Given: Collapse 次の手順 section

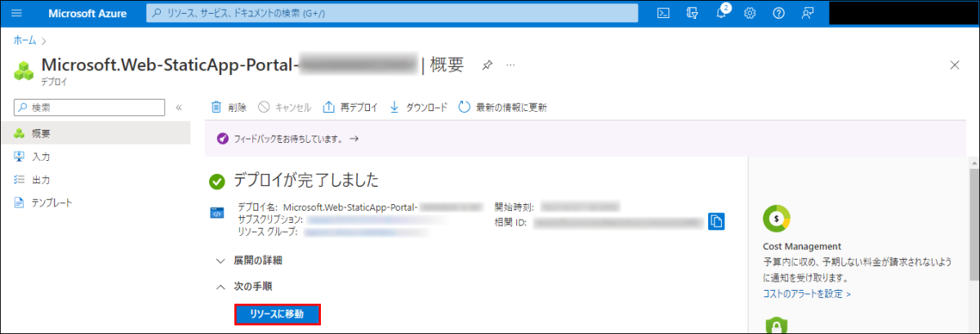Looking at the screenshot, I should (243, 287).
